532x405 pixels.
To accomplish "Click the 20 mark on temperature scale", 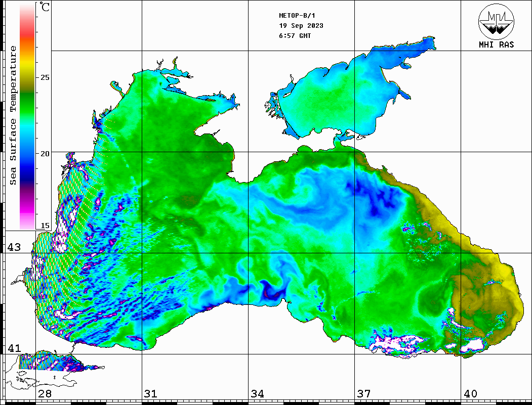I will point(45,154).
